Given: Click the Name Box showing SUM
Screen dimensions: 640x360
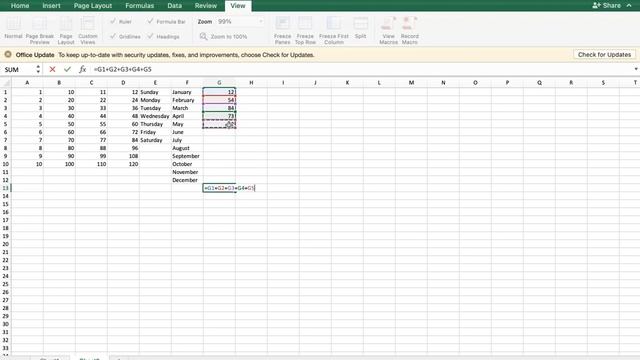Looking at the screenshot, I should (x=18, y=69).
